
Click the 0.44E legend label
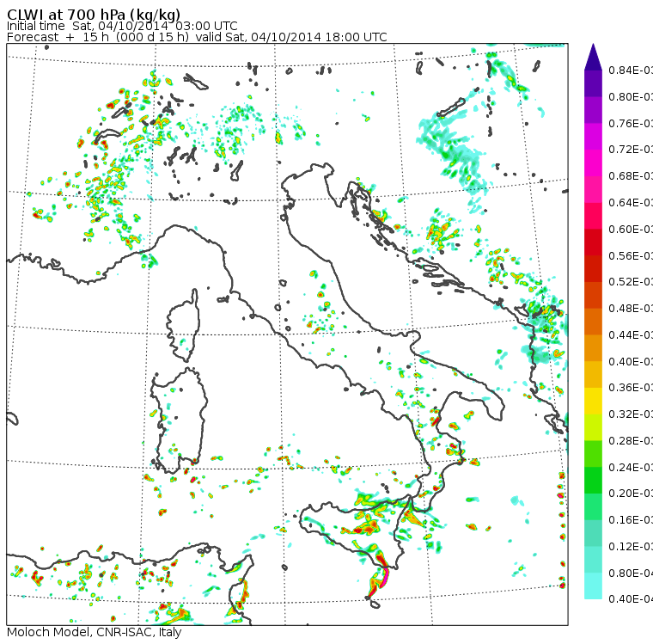631,335
